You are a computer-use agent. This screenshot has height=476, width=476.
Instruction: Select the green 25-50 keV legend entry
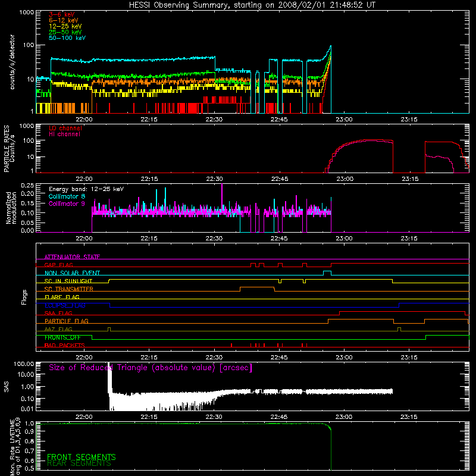[x=65, y=32]
